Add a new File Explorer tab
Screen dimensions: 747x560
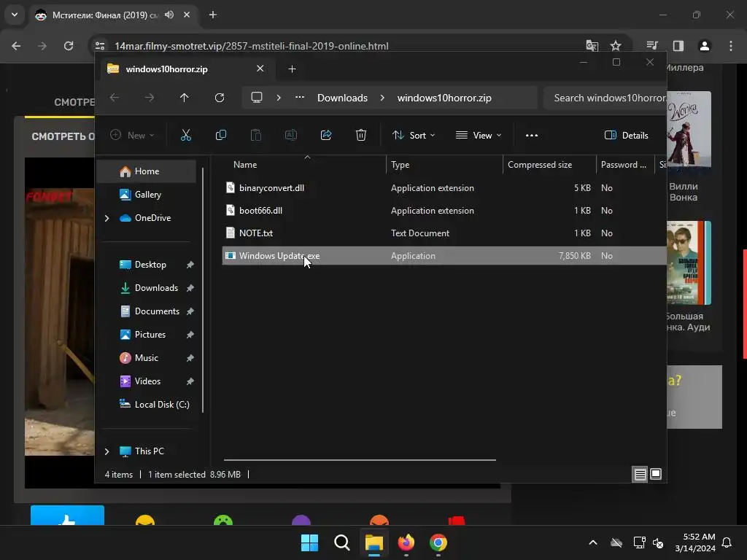(292, 69)
